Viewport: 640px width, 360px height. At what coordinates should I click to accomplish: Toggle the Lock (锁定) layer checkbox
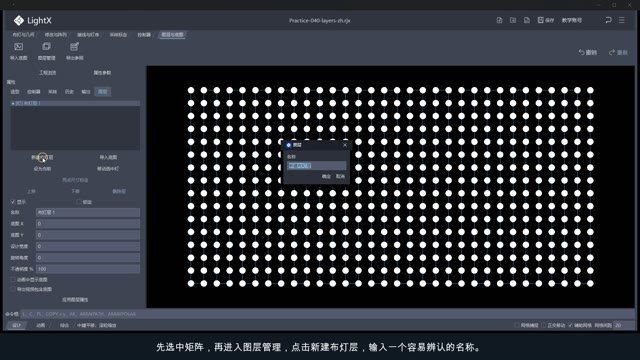(x=78, y=202)
